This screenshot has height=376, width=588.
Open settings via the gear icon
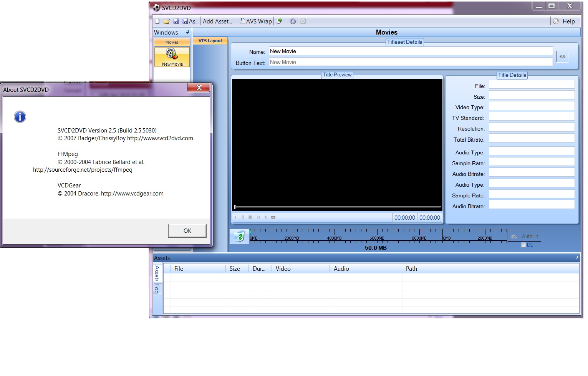click(293, 22)
